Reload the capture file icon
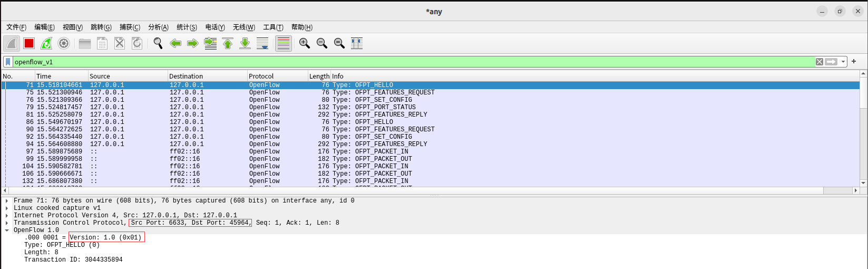Image resolution: width=868 pixels, height=269 pixels. (x=137, y=43)
